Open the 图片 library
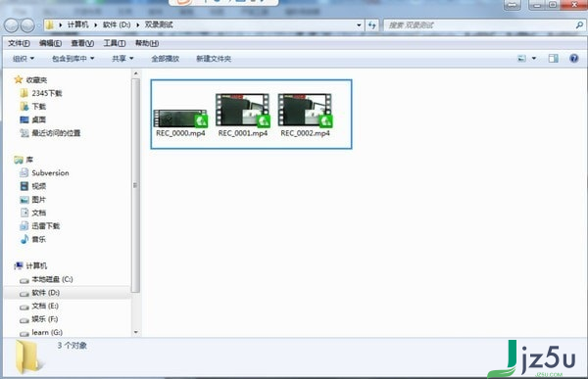588x379 pixels. pyautogui.click(x=32, y=200)
